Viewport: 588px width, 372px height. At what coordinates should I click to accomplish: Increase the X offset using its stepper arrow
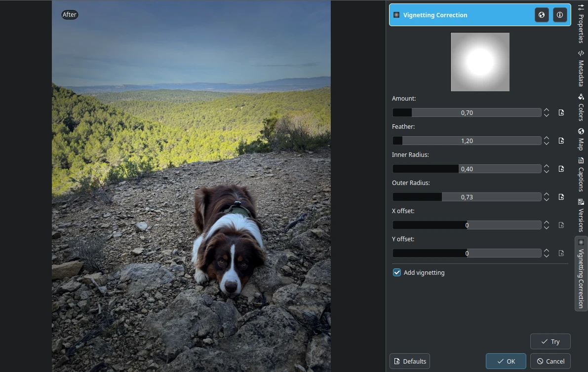tap(547, 223)
